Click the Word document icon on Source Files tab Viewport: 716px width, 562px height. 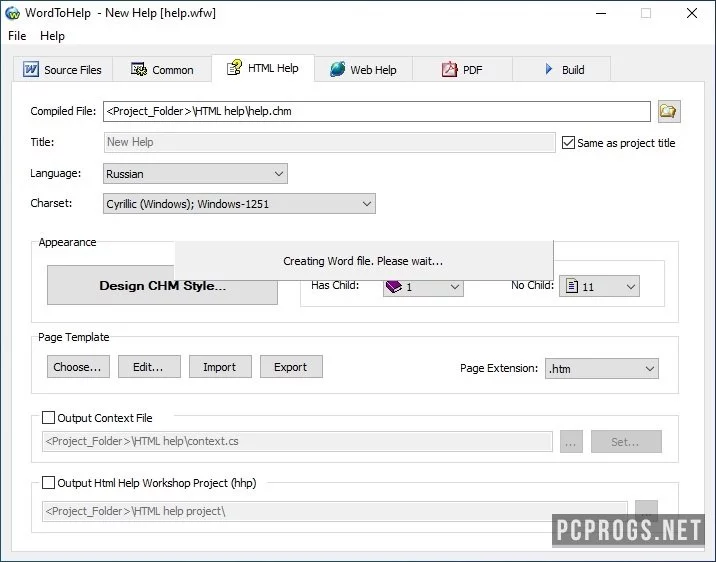[x=31, y=69]
